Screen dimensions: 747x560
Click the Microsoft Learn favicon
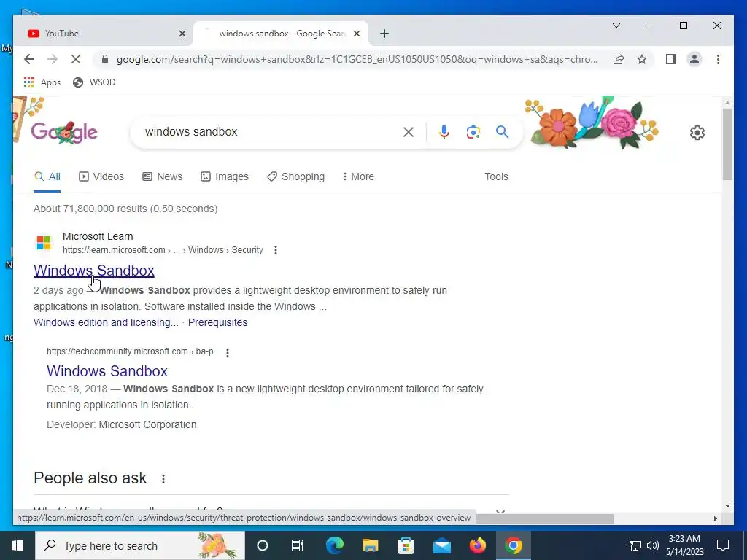coord(44,243)
